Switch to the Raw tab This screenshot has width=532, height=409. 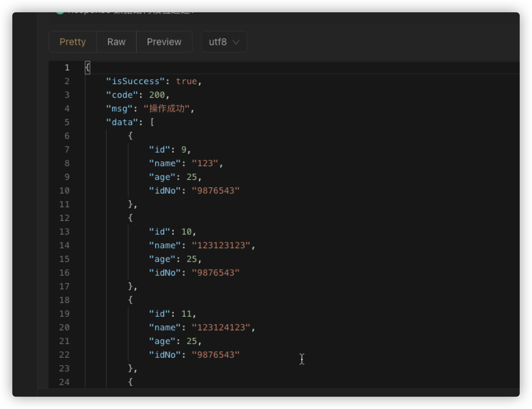click(117, 42)
